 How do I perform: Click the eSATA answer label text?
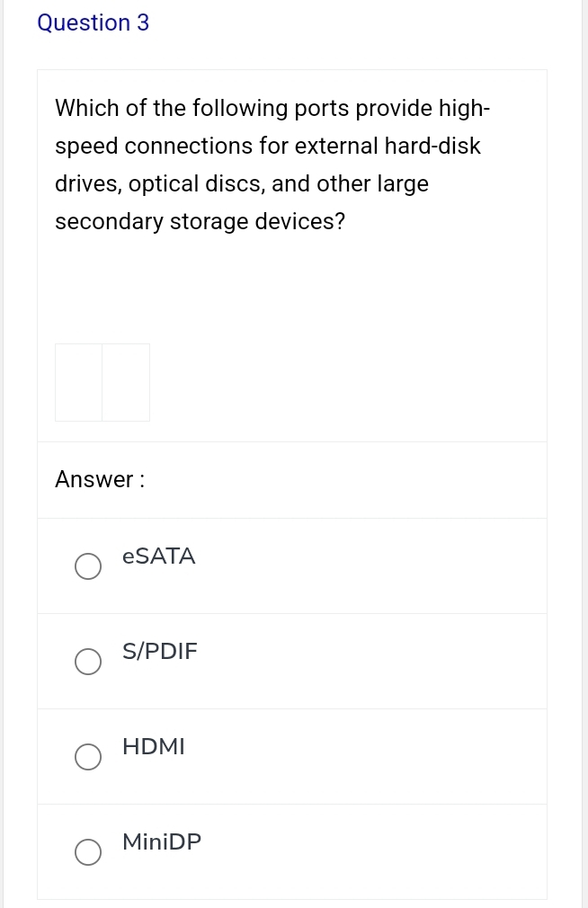click(x=158, y=556)
